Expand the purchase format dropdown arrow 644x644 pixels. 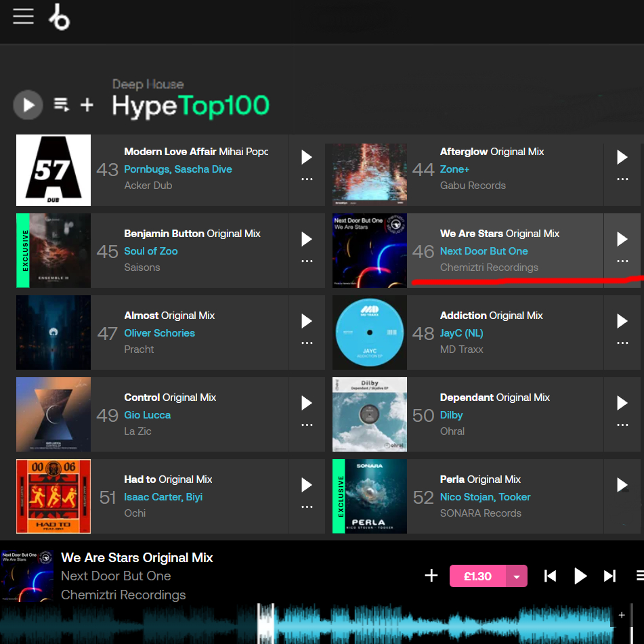point(517,576)
